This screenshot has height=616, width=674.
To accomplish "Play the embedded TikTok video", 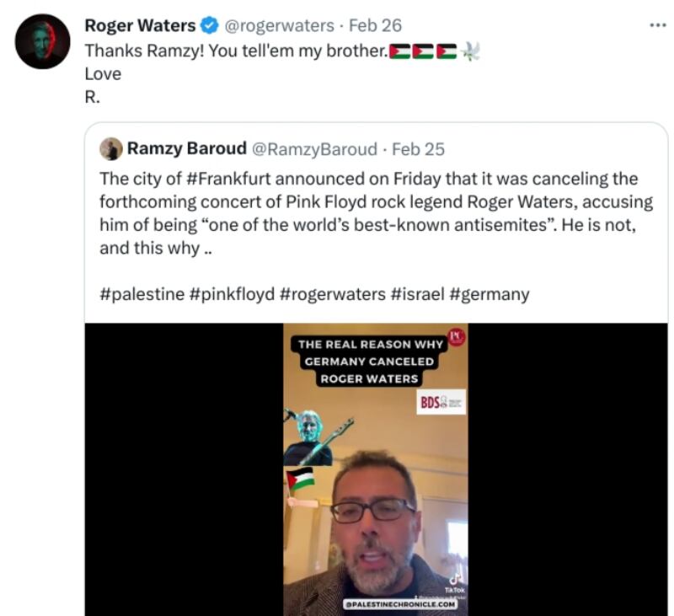I will (376, 469).
